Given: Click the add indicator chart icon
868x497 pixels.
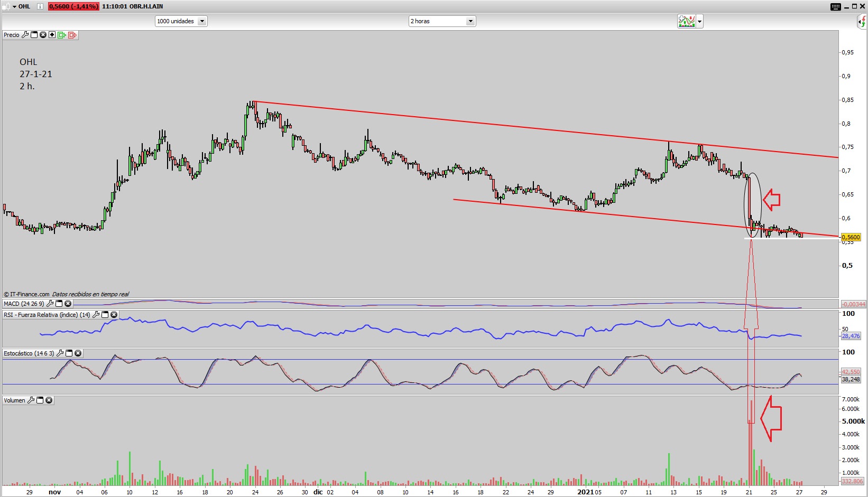Looking at the screenshot, I should point(687,21).
